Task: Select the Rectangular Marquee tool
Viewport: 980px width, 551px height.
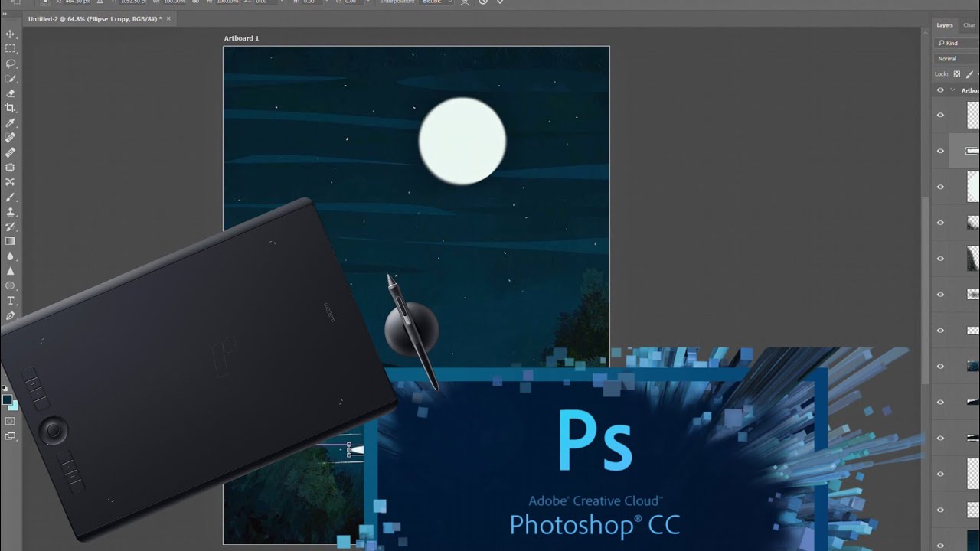Action: click(11, 49)
